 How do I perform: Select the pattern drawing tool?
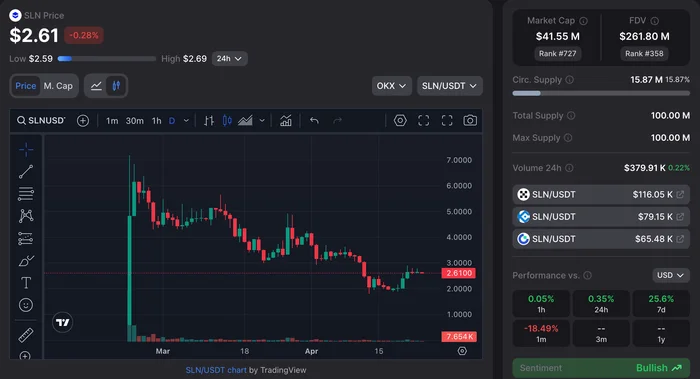tap(26, 216)
